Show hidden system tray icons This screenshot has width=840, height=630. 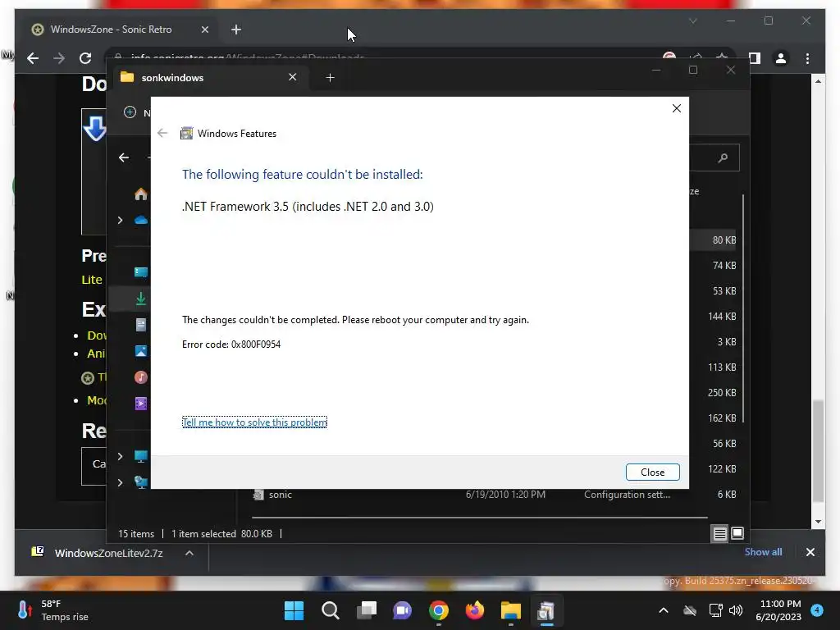coord(663,610)
